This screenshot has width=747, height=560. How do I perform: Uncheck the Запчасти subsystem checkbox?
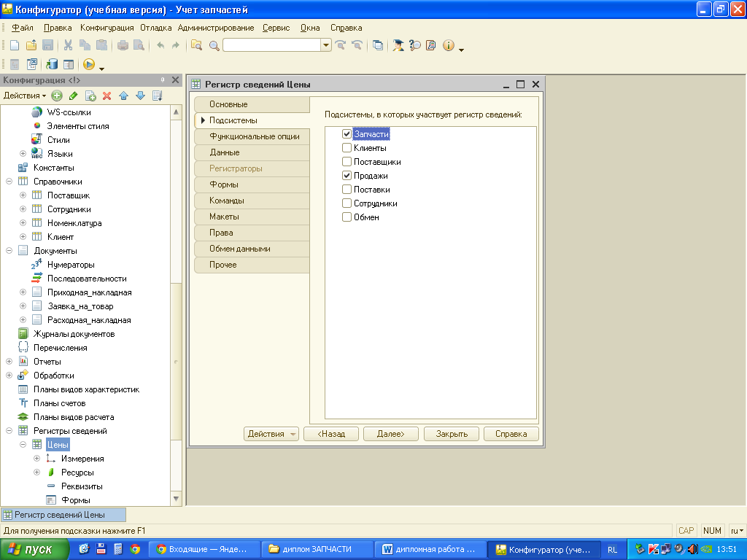click(347, 134)
